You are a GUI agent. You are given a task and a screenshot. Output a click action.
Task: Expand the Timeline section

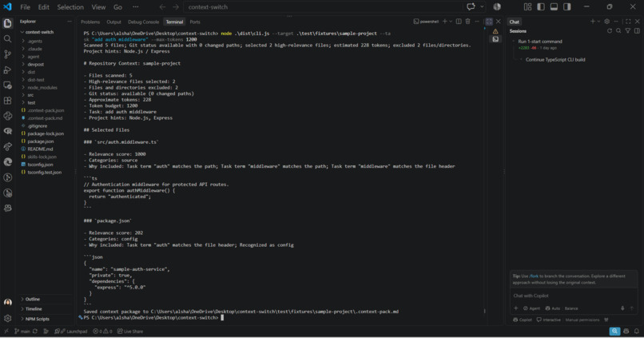tap(34, 309)
